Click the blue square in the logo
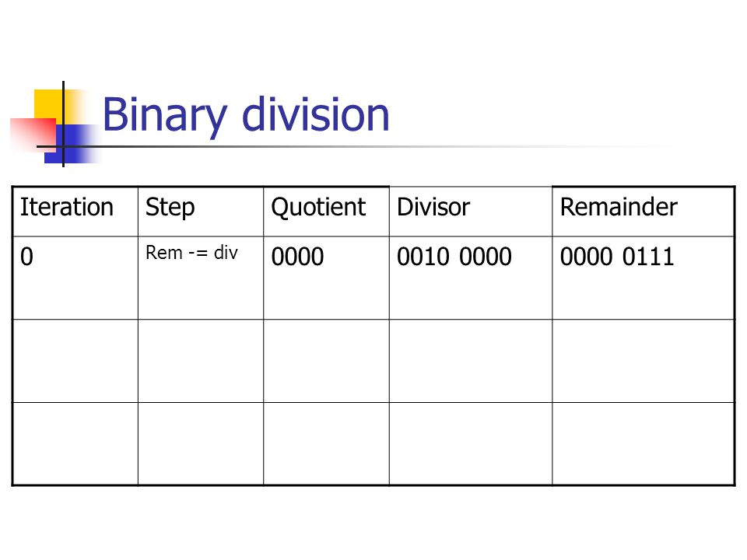The image size is (747, 560). click(x=72, y=145)
